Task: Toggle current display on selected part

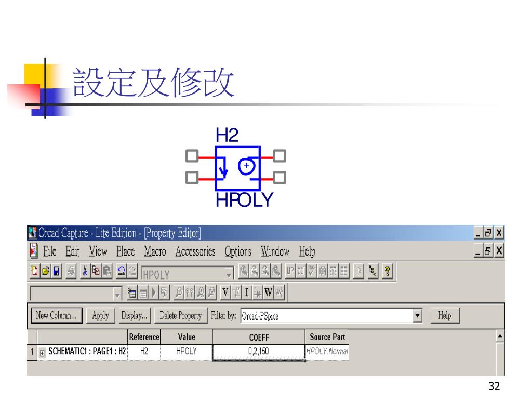Action: tap(258, 292)
